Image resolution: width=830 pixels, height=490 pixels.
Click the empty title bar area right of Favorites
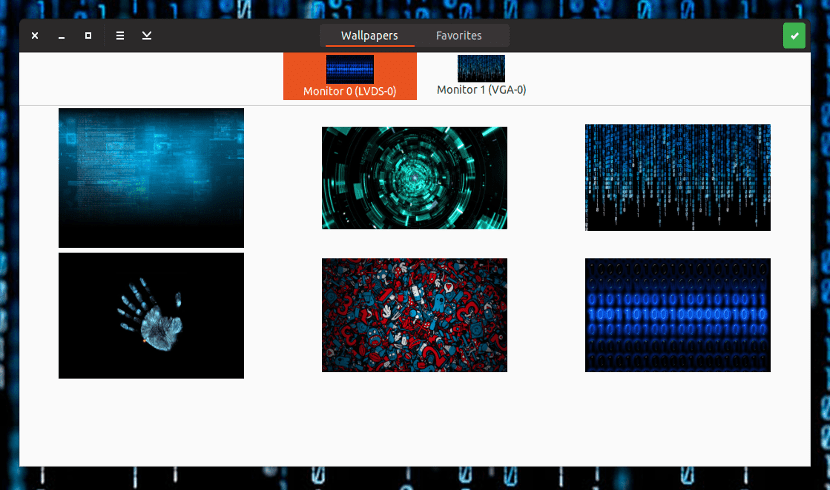640,36
